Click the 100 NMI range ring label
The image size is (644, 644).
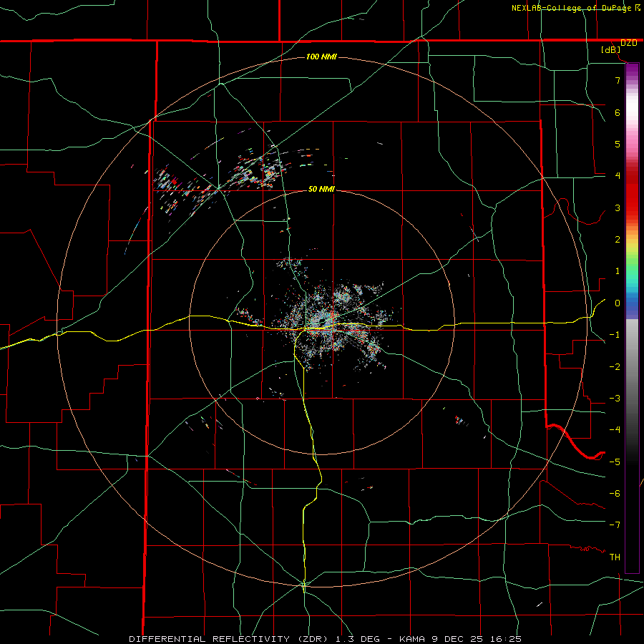click(x=321, y=57)
